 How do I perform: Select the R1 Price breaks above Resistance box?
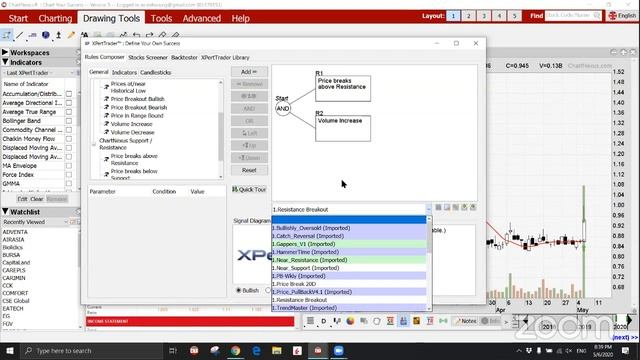[343, 88]
